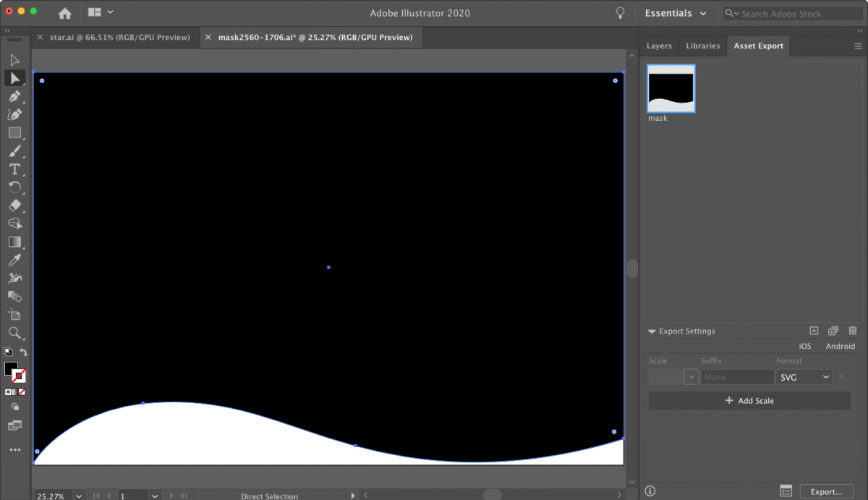Image resolution: width=868 pixels, height=500 pixels.
Task: Select the Eraser tool
Action: pyautogui.click(x=14, y=205)
